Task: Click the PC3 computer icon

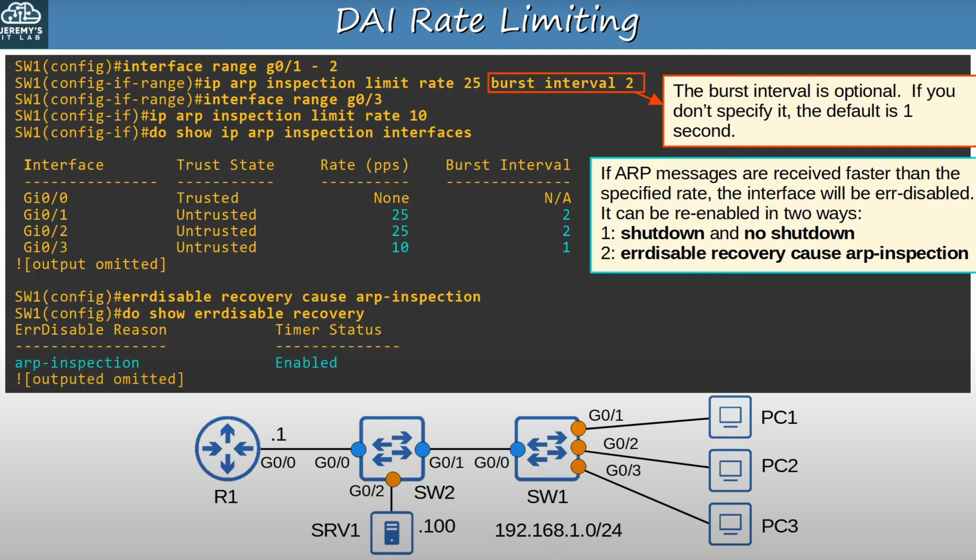Action: coord(730,524)
